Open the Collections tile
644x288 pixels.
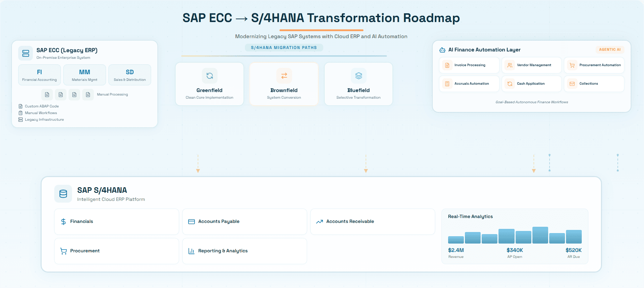click(x=594, y=84)
